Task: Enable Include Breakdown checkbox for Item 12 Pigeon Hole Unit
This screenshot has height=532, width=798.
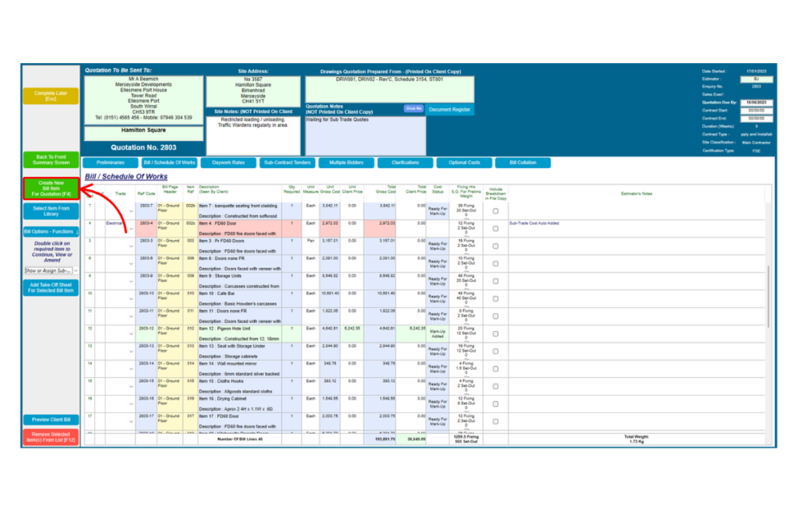Action: pos(496,333)
